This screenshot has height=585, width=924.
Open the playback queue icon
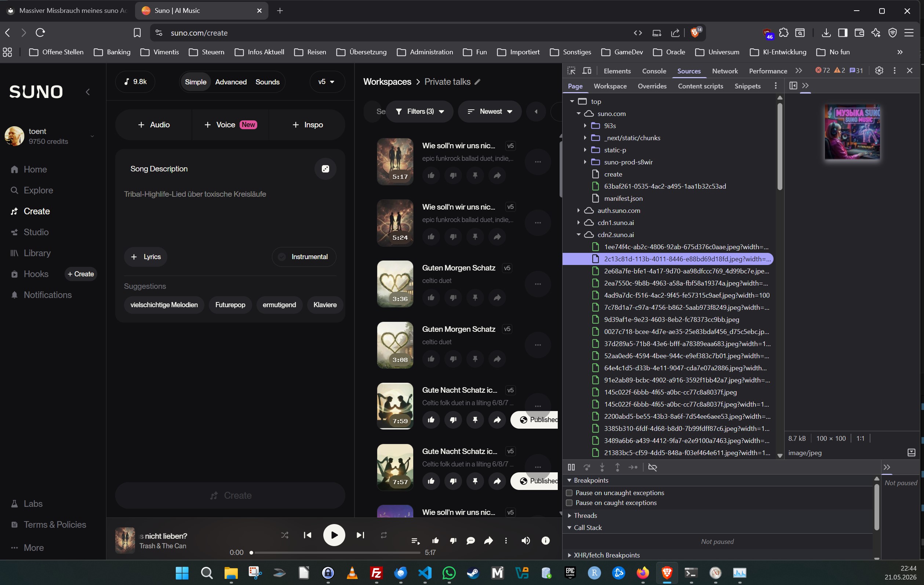click(415, 541)
